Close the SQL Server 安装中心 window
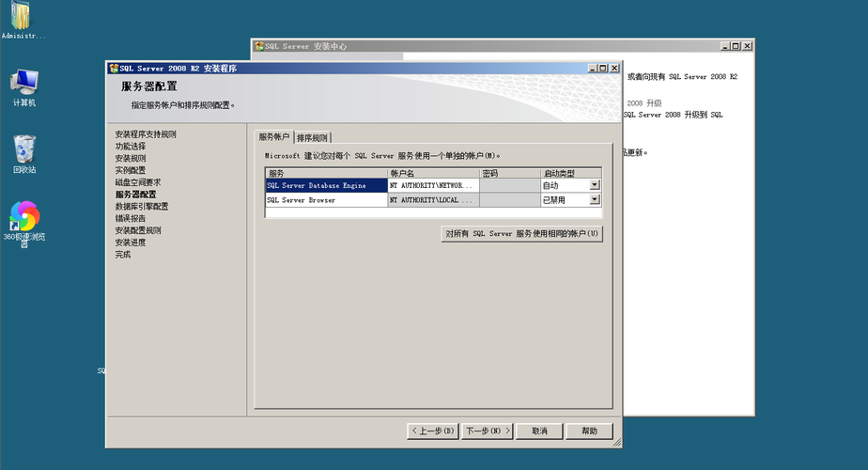 pos(748,46)
